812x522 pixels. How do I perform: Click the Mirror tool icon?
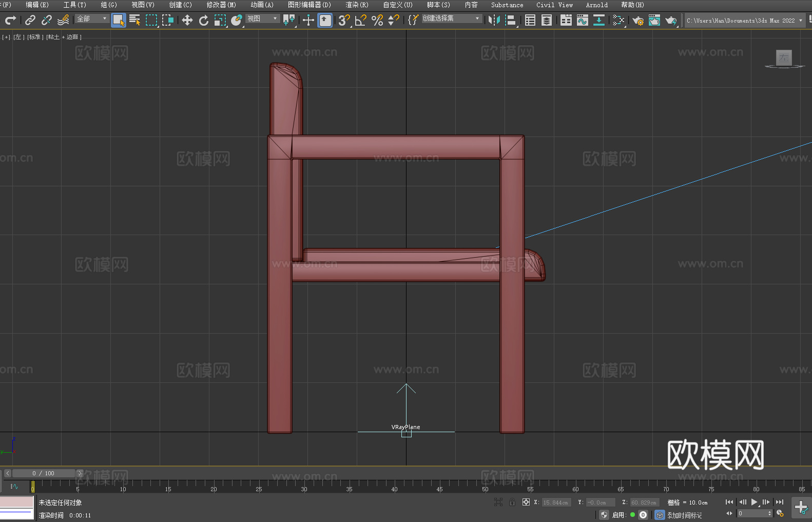click(494, 20)
